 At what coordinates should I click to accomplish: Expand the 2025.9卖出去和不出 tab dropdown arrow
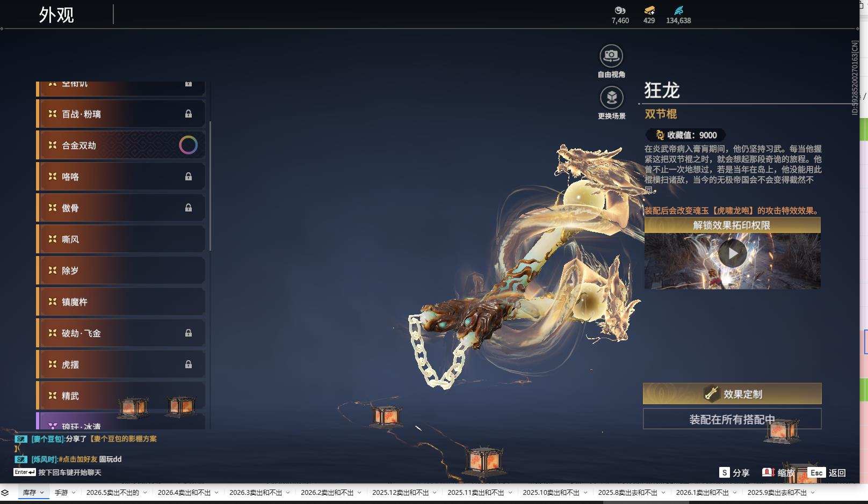(x=813, y=492)
